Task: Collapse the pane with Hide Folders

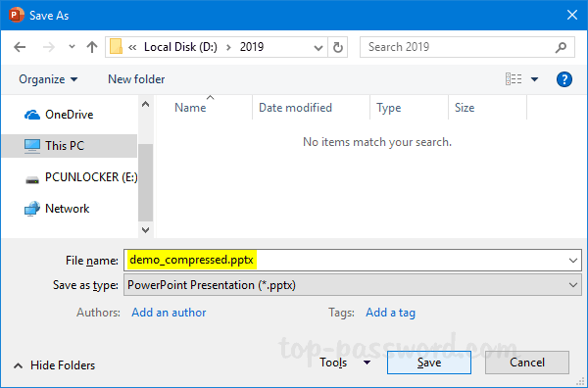Action: coord(54,365)
